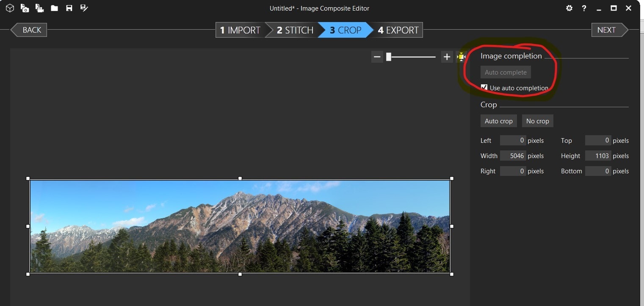
Task: Open an existing project via folder icon
Action: 55,8
